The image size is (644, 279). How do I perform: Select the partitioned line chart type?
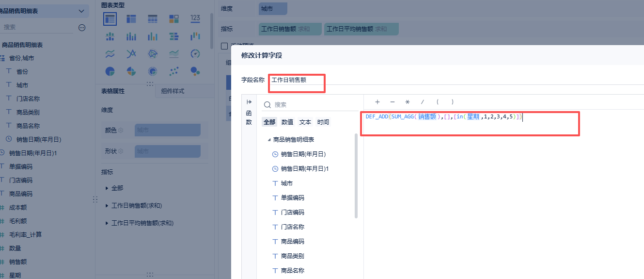(x=110, y=54)
